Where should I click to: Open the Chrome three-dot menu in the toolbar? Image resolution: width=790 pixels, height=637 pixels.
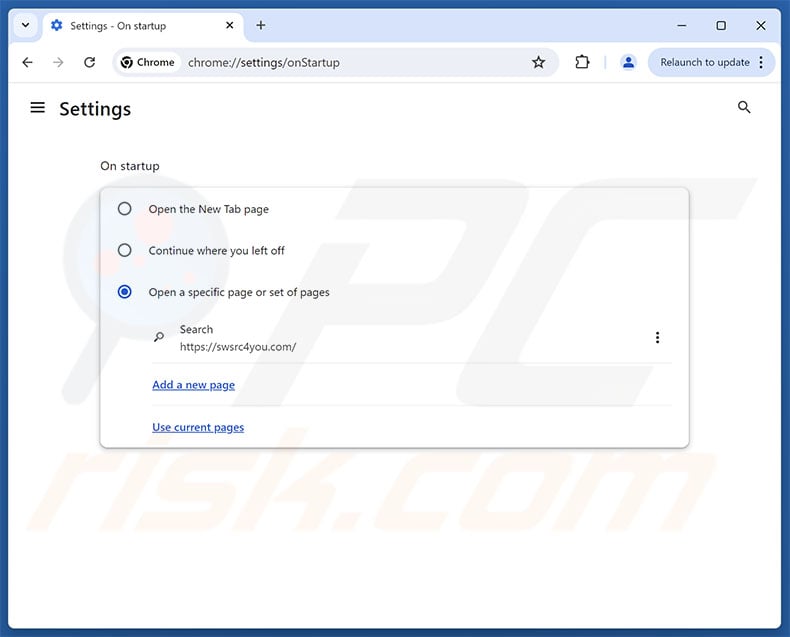coord(761,62)
